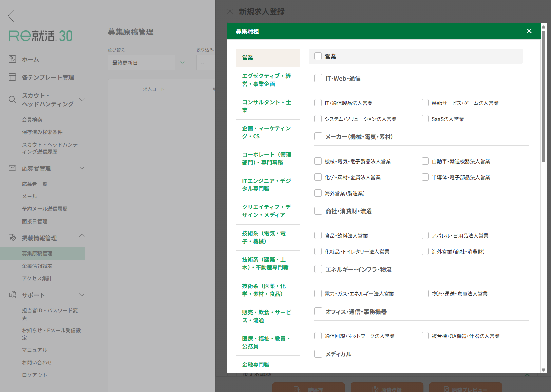Go to 企業情報設定 sidebar link
Image resolution: width=551 pixels, height=392 pixels.
(x=37, y=266)
